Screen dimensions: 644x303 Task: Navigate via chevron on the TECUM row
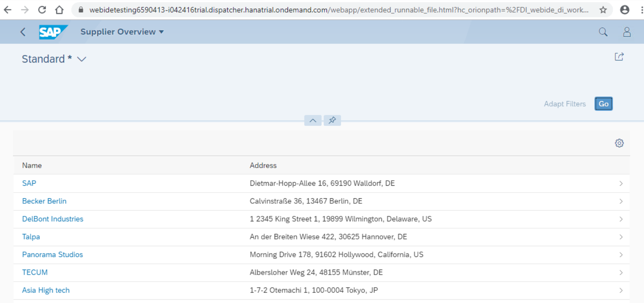click(x=621, y=272)
